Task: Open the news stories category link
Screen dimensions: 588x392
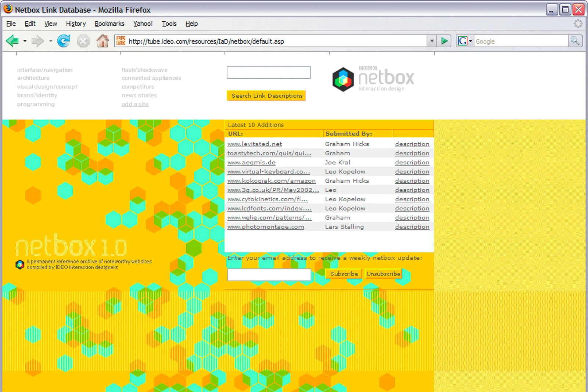Action: click(x=139, y=95)
